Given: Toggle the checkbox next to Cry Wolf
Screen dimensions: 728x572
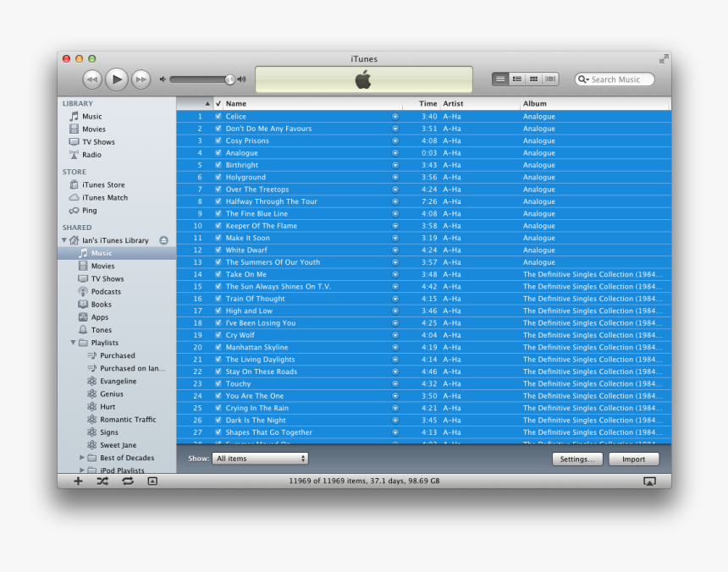Looking at the screenshot, I should click(x=218, y=335).
